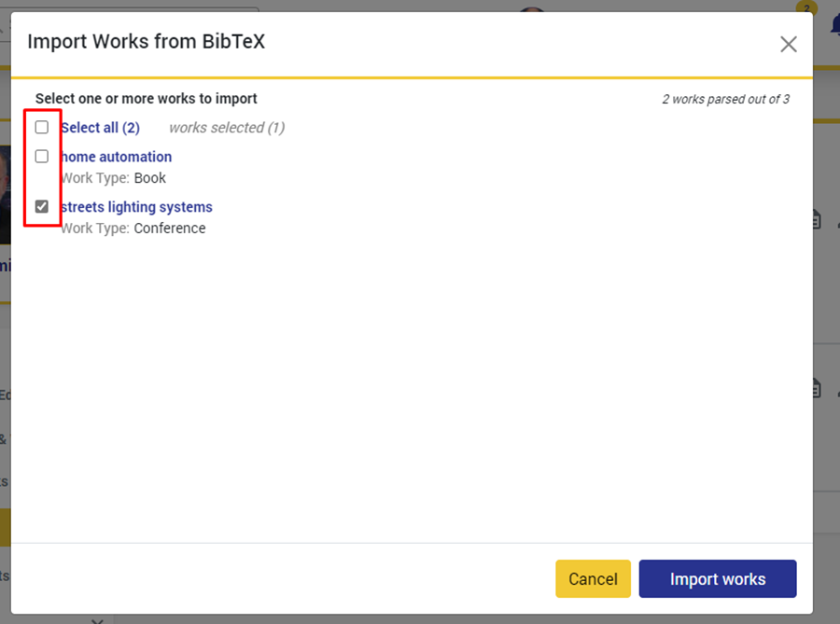The width and height of the screenshot is (840, 624).
Task: Click the user avatar in top bar
Action: click(532, 10)
